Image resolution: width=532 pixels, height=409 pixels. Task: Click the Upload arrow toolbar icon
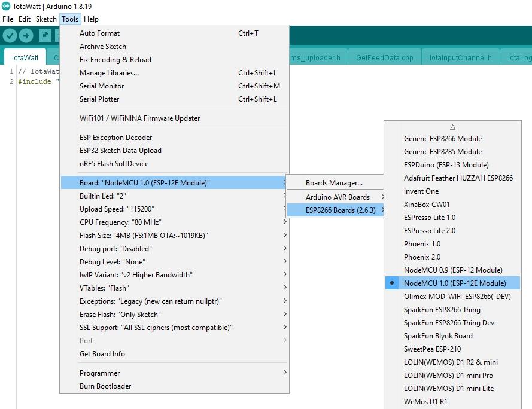point(26,36)
